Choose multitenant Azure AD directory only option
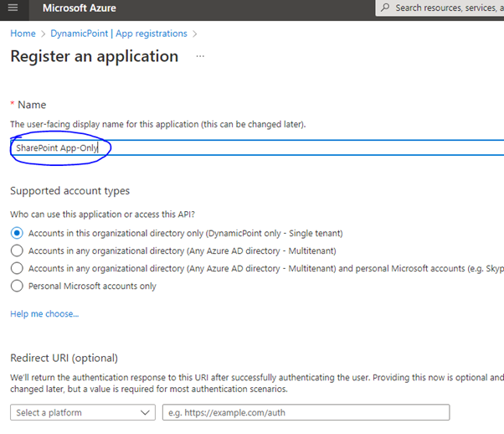The image size is (504, 434). 17,251
